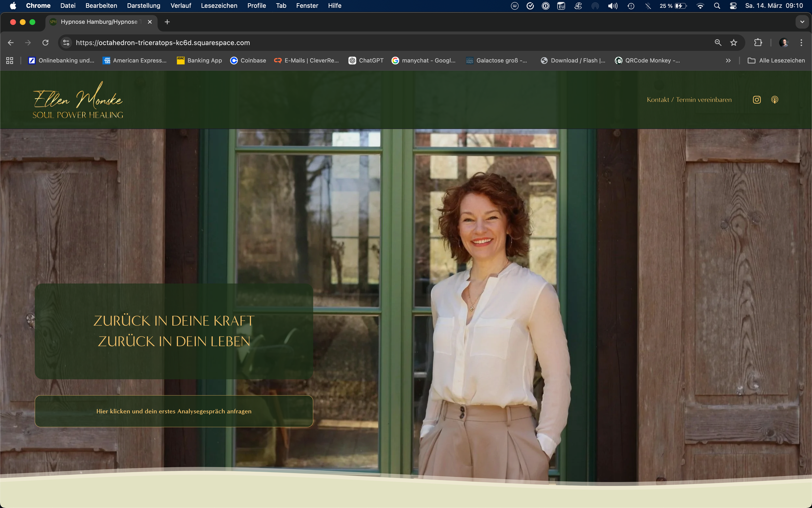
Task: View site information icon beside the URL
Action: [x=66, y=43]
